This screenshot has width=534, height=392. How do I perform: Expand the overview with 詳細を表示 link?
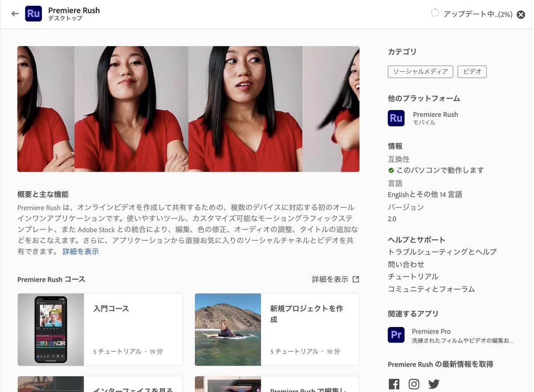coord(81,251)
